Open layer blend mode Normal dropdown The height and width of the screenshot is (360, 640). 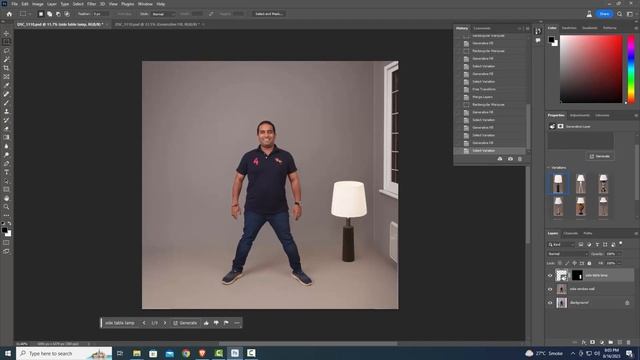point(567,254)
